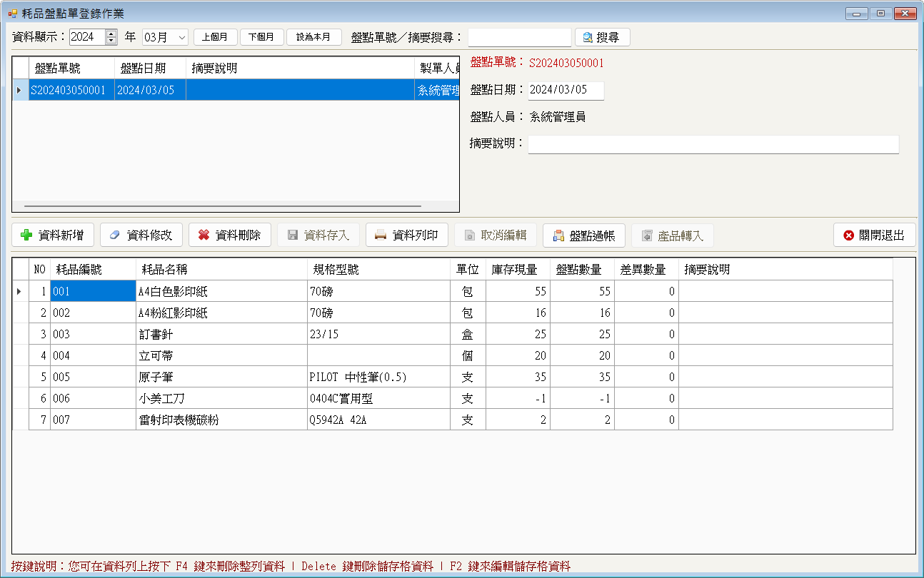
Task: Maximize the 耗品盤點單登錄作業 window
Action: pos(880,13)
